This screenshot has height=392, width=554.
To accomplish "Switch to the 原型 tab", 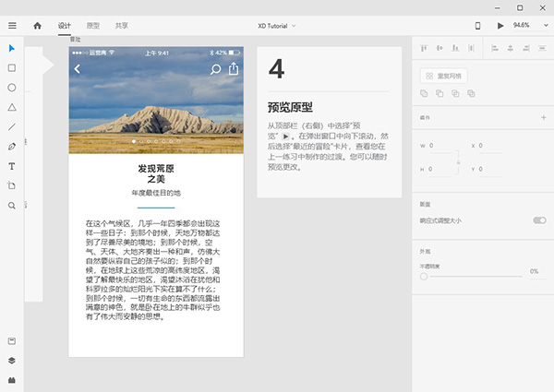I will (93, 26).
